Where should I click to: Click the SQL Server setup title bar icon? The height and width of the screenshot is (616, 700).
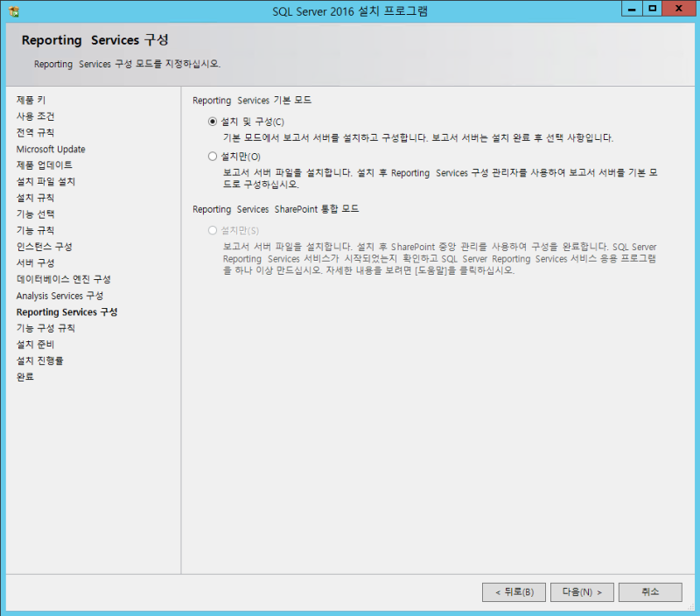[14, 11]
